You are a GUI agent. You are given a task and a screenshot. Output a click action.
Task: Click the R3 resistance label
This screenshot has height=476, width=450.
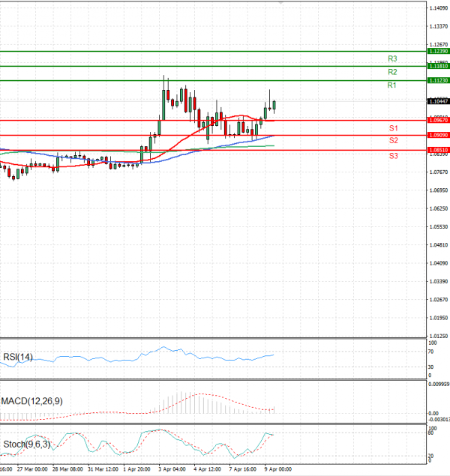coord(392,58)
